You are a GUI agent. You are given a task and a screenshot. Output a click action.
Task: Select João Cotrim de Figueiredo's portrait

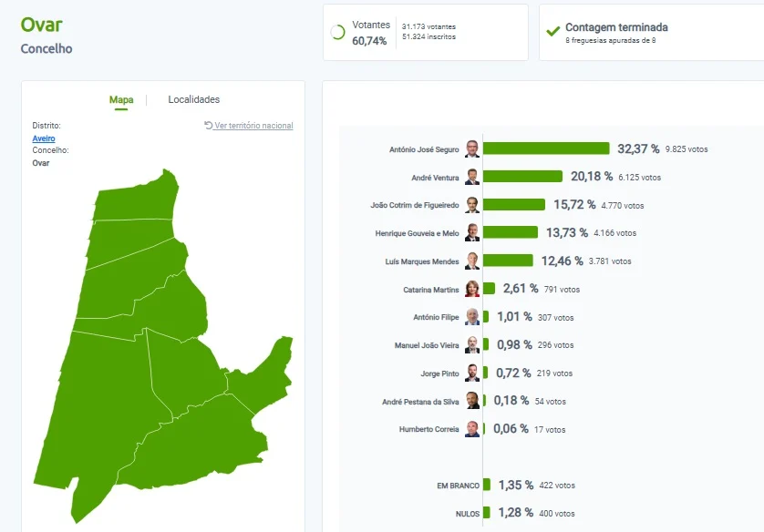tap(472, 205)
